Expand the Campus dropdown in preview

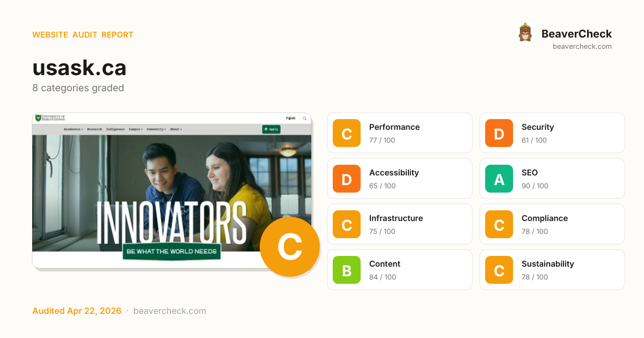135,129
